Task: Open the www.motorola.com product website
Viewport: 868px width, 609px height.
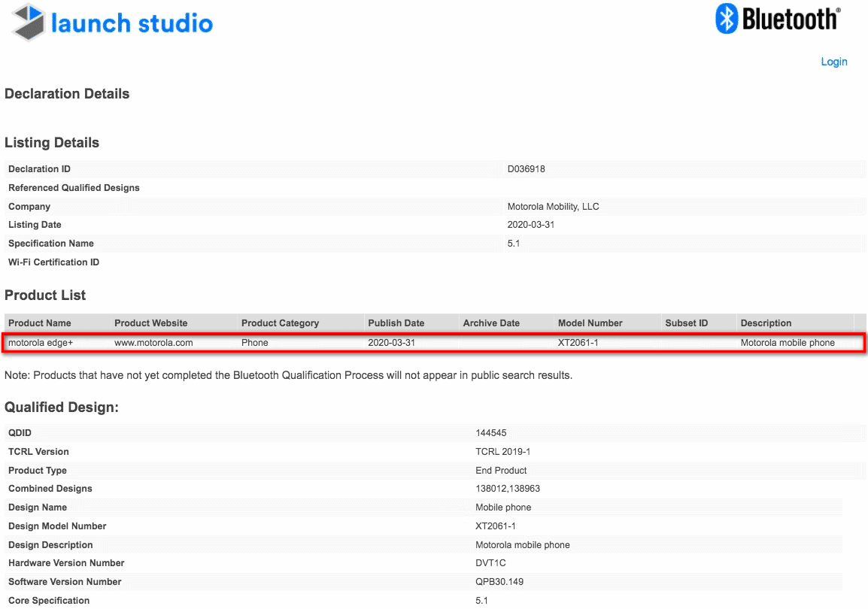Action: 153,343
